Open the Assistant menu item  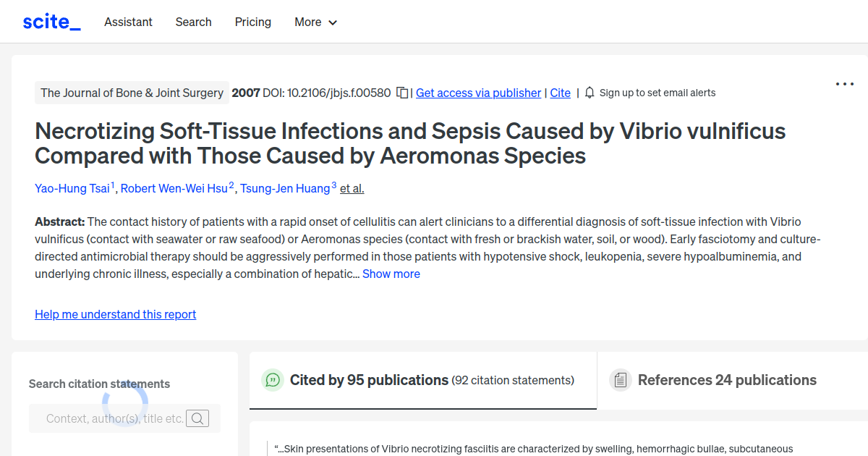[x=128, y=22]
